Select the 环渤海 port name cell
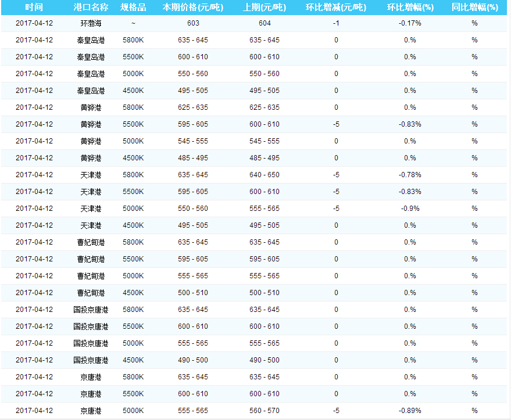Viewport: 511px width, 420px height. (91, 23)
